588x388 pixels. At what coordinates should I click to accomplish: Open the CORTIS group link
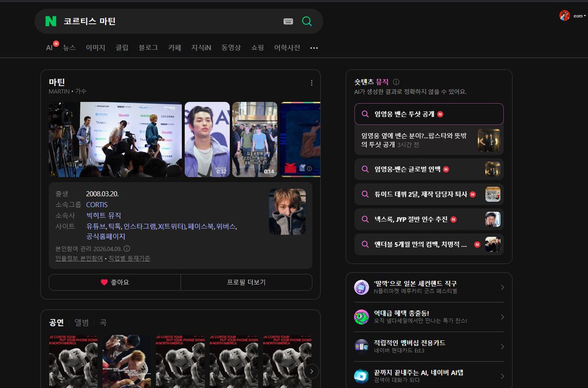pyautogui.click(x=97, y=205)
